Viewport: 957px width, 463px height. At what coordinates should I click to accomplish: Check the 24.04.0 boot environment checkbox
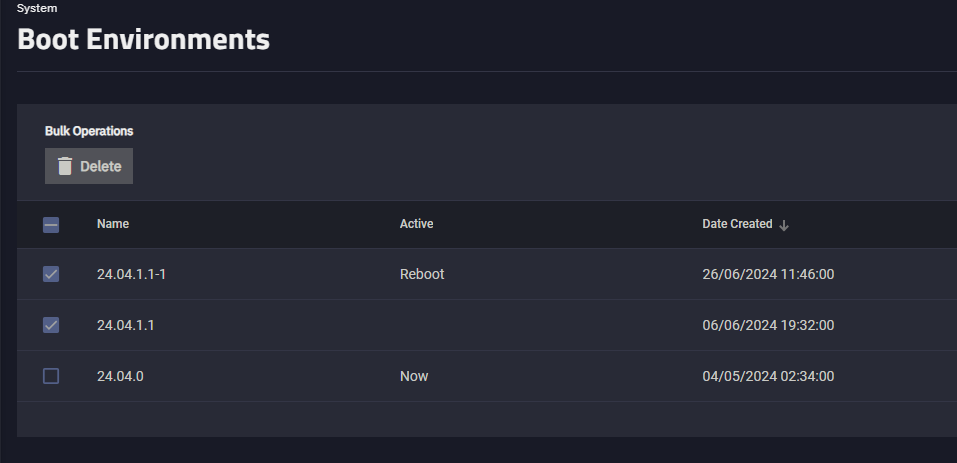coord(51,376)
